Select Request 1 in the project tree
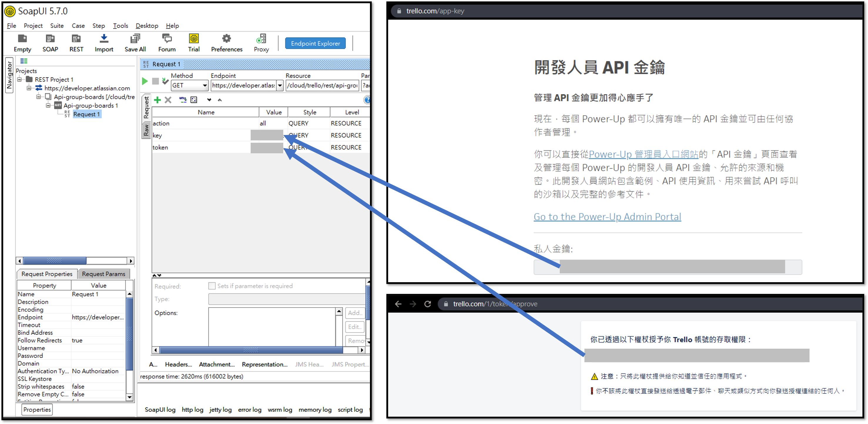Image resolution: width=868 pixels, height=424 pixels. click(x=87, y=114)
